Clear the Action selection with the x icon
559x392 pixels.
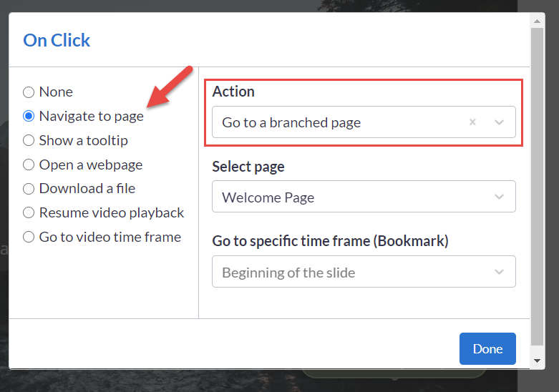click(472, 122)
